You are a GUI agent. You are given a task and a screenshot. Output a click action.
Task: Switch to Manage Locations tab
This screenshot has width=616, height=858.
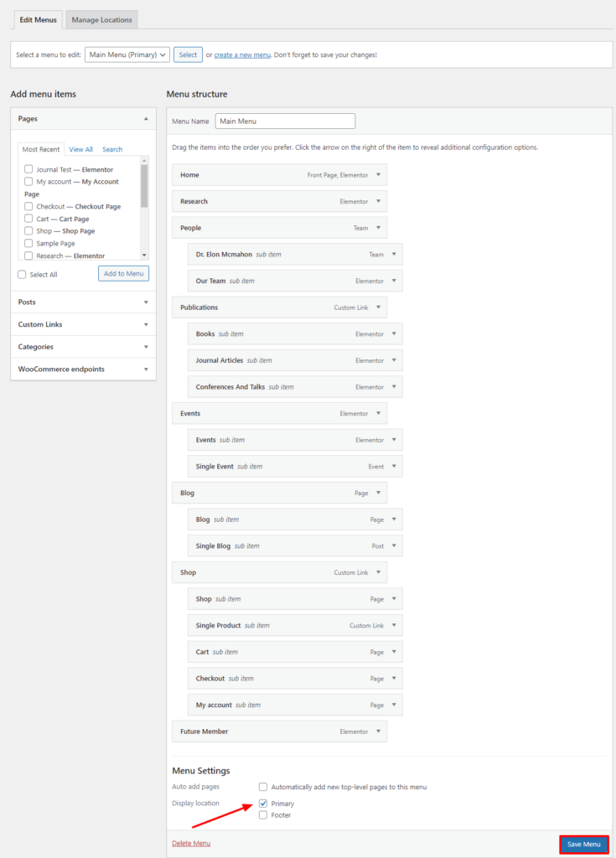101,19
